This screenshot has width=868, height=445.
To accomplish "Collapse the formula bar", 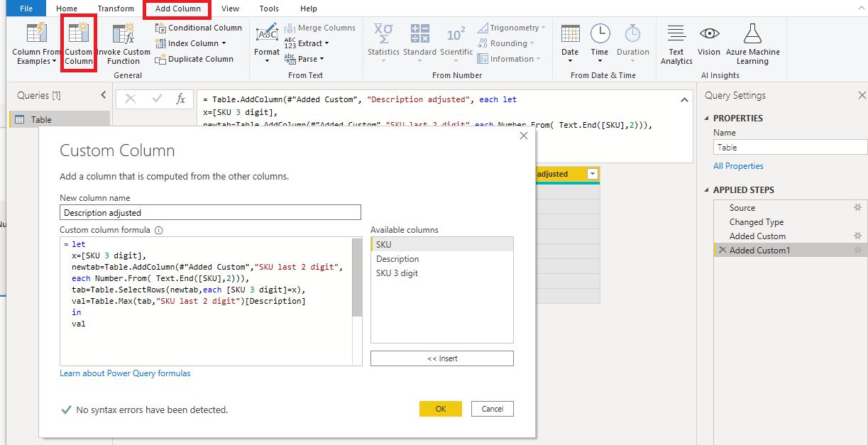I will [684, 100].
